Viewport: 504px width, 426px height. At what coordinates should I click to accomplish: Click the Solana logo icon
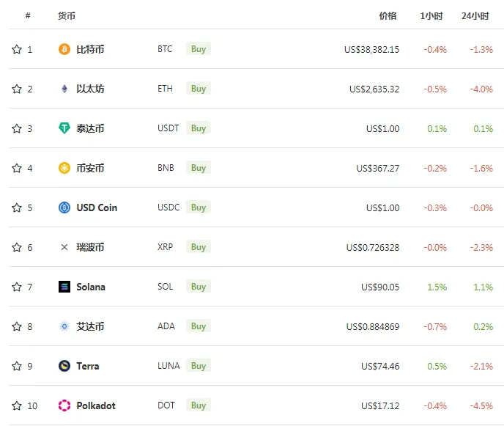tap(64, 287)
